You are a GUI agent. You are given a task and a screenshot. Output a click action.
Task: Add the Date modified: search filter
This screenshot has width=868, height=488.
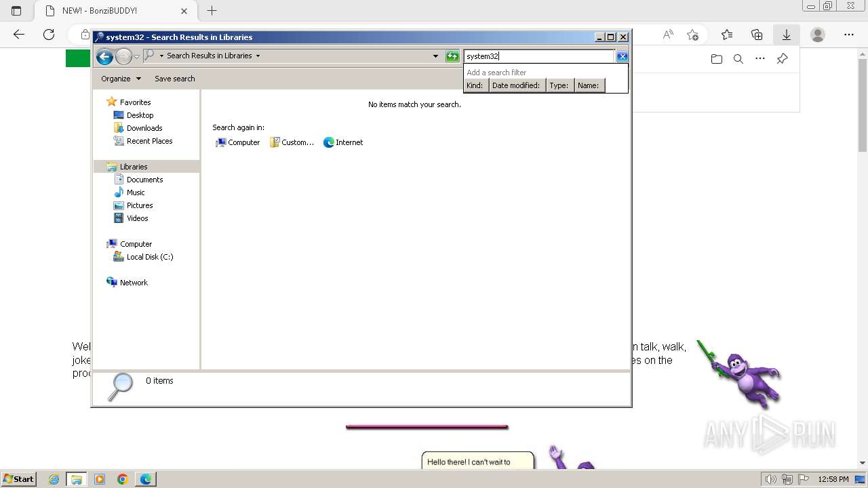(516, 85)
